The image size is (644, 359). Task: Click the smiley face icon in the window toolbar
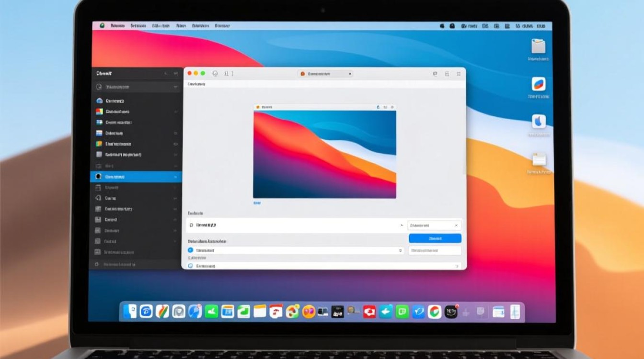coord(215,73)
